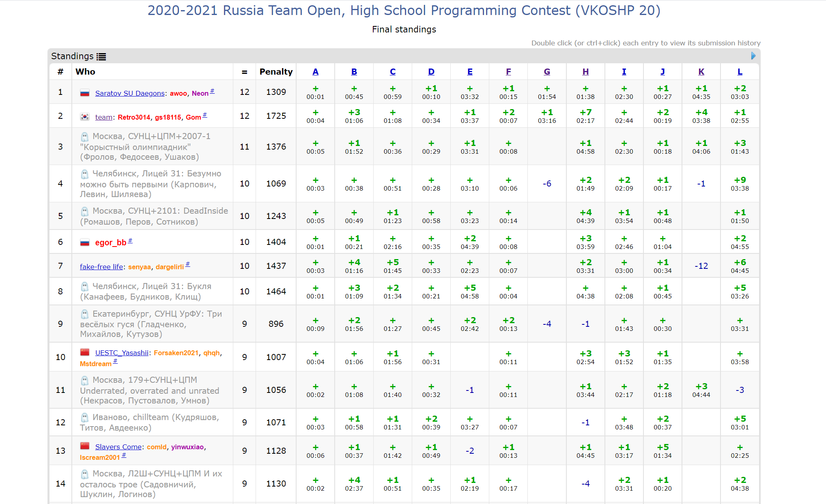
Task: Click the ghost icon for Корыстный олимпиадник team
Action: [84, 137]
